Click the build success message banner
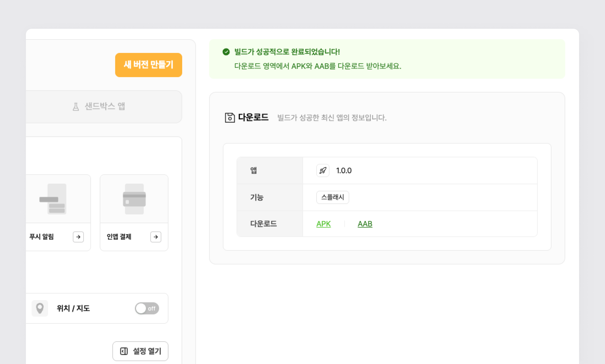605x364 pixels. point(387,59)
